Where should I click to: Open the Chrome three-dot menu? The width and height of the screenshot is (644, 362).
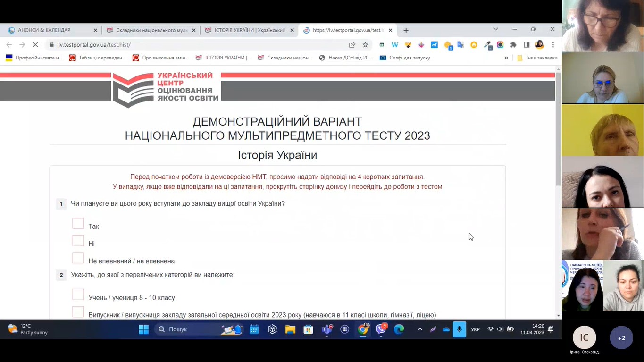click(x=553, y=45)
